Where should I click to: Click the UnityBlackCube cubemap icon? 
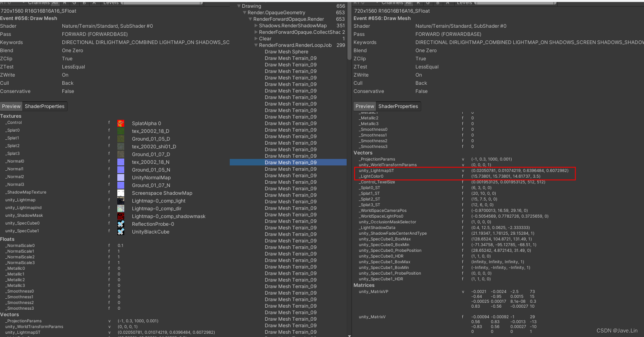point(121,232)
